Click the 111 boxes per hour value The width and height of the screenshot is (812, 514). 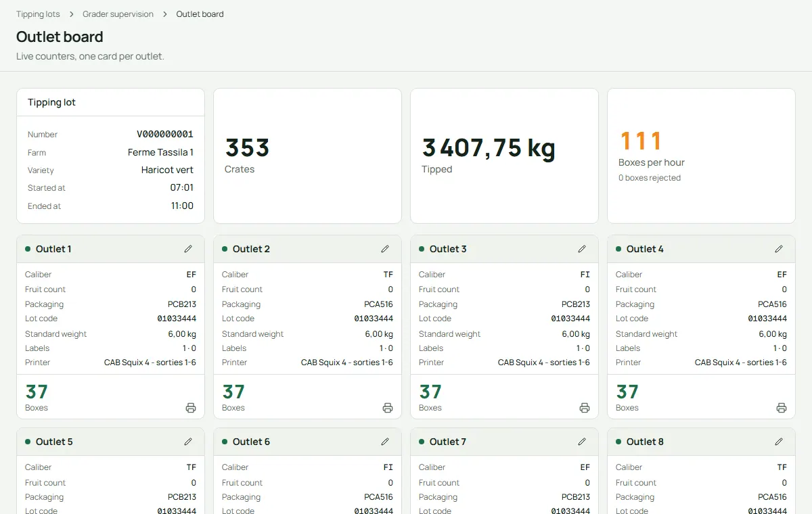click(x=641, y=141)
